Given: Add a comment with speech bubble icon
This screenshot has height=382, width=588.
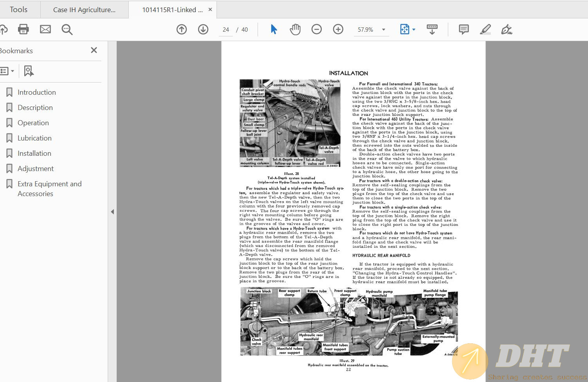Looking at the screenshot, I should click(464, 29).
